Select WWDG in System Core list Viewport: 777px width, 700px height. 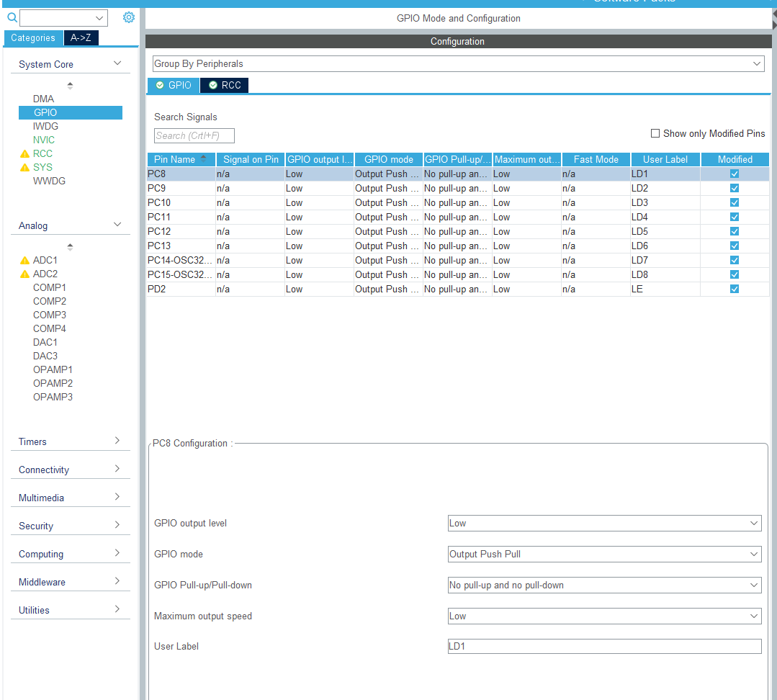coord(49,181)
